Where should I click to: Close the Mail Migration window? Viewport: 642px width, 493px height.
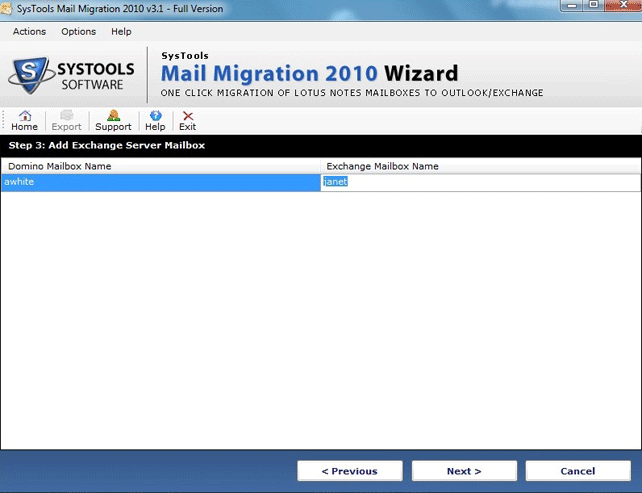click(x=623, y=5)
